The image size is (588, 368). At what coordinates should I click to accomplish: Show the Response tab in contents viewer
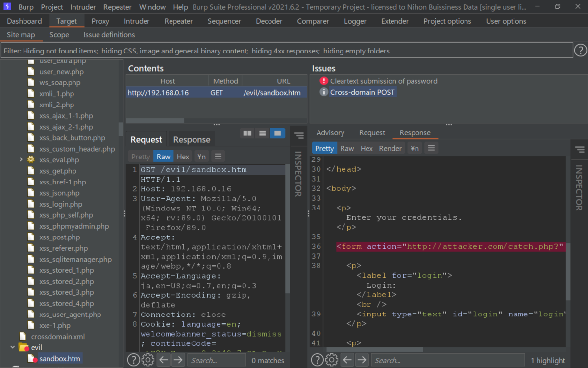192,140
